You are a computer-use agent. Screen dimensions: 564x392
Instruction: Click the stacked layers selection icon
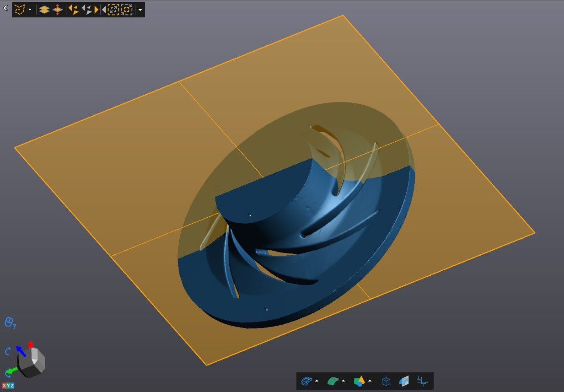pyautogui.click(x=44, y=9)
